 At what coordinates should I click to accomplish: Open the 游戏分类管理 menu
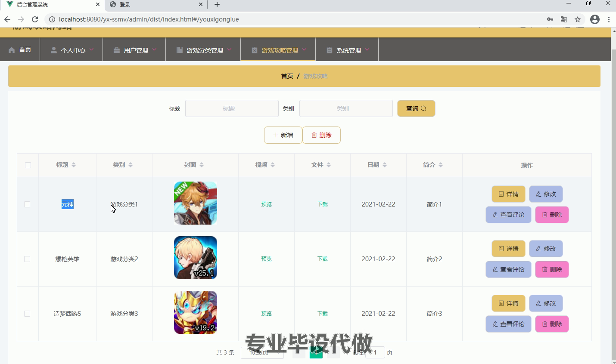(x=203, y=49)
